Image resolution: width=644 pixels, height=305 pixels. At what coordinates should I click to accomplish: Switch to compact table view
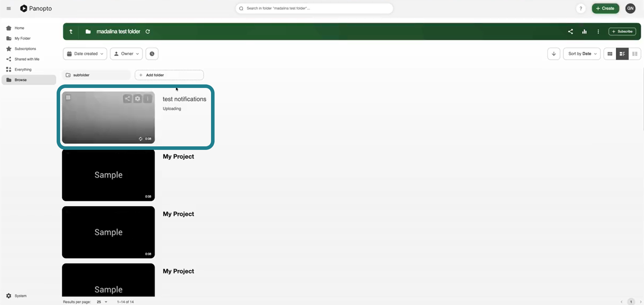(x=635, y=54)
